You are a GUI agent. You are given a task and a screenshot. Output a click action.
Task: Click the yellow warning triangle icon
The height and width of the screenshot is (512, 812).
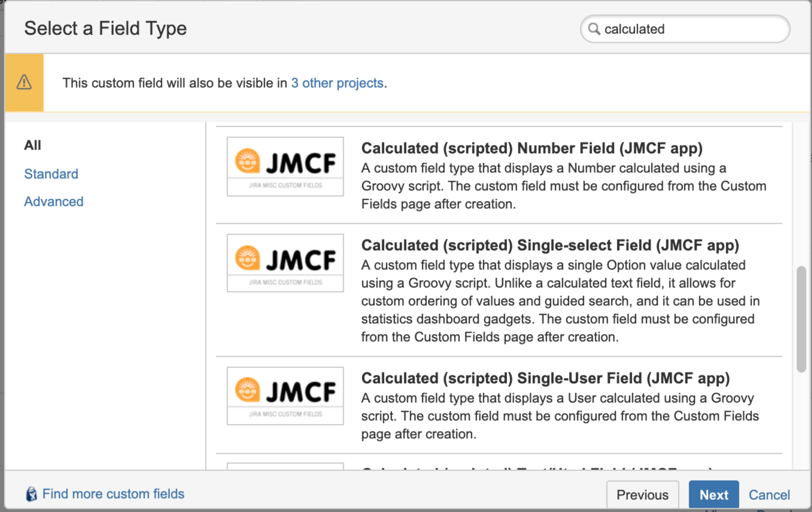(24, 82)
